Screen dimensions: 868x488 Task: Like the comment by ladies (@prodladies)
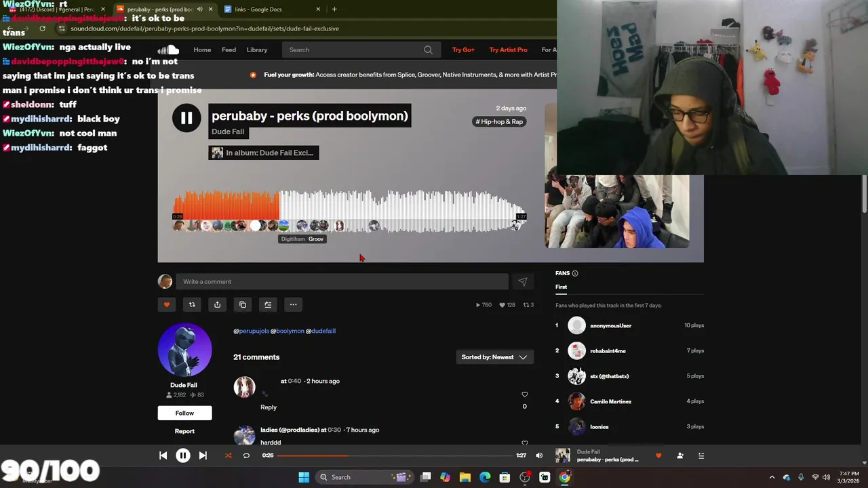tap(524, 443)
